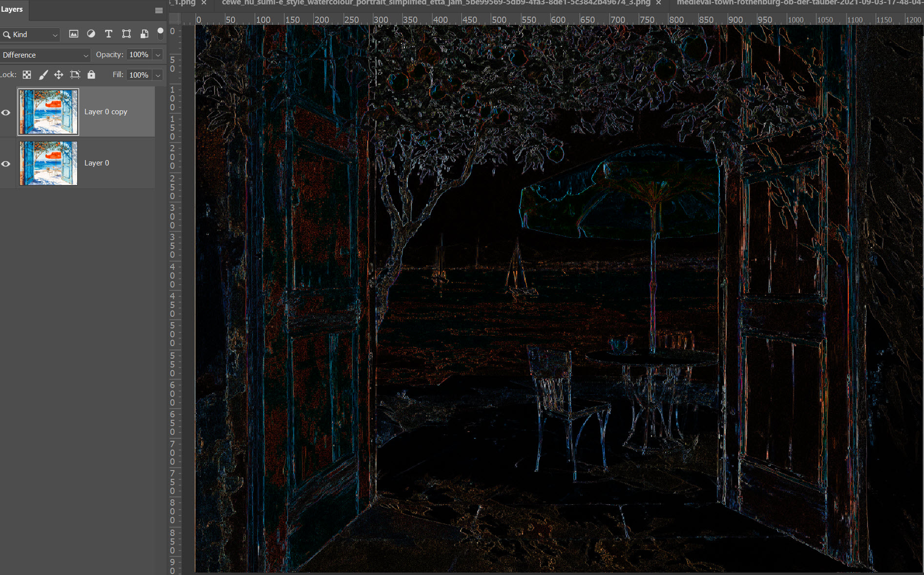Screen dimensions: 924x575
Task: Hide the Layer 0 layer
Action: coord(6,164)
